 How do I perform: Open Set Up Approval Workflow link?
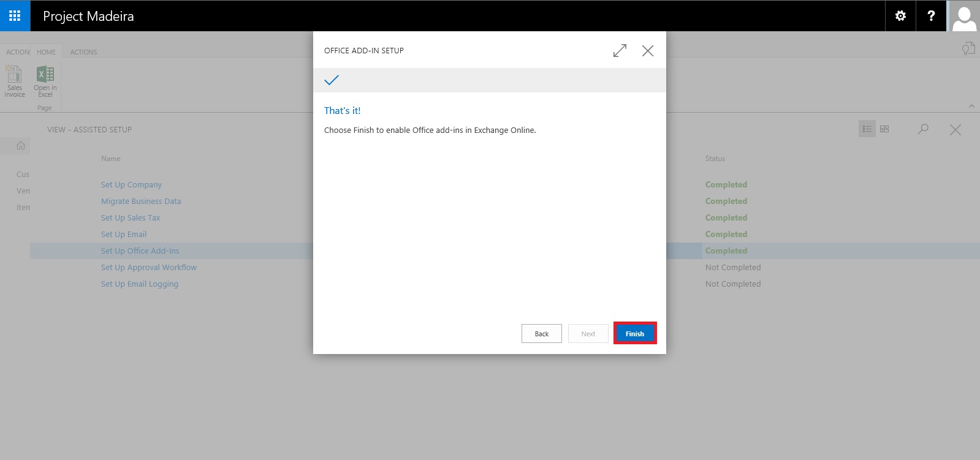(x=149, y=268)
